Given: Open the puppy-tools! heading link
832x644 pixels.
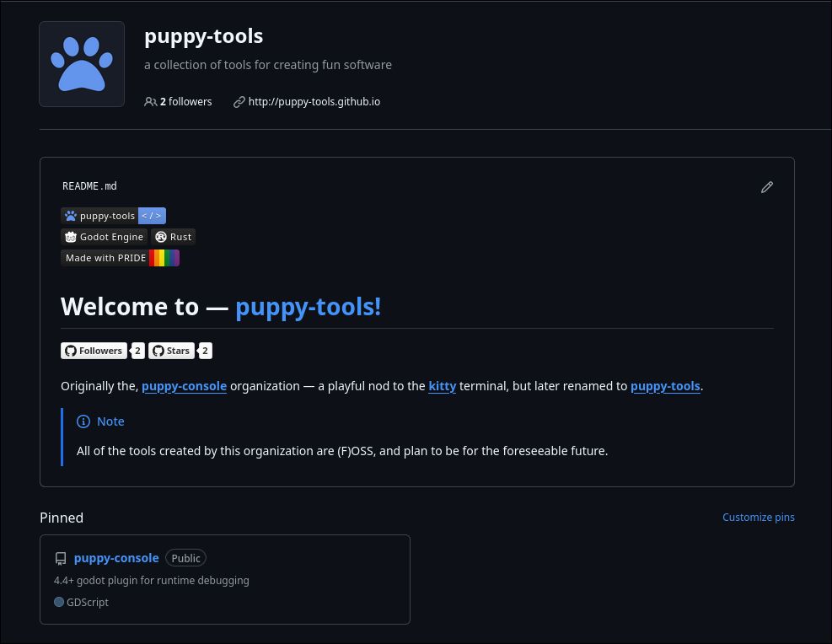Looking at the screenshot, I should 308,307.
